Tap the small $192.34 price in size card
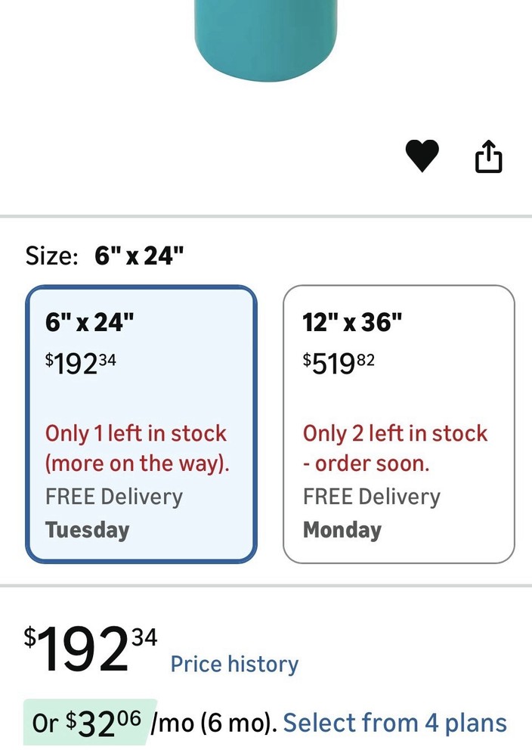The width and height of the screenshot is (532, 756). point(81,363)
